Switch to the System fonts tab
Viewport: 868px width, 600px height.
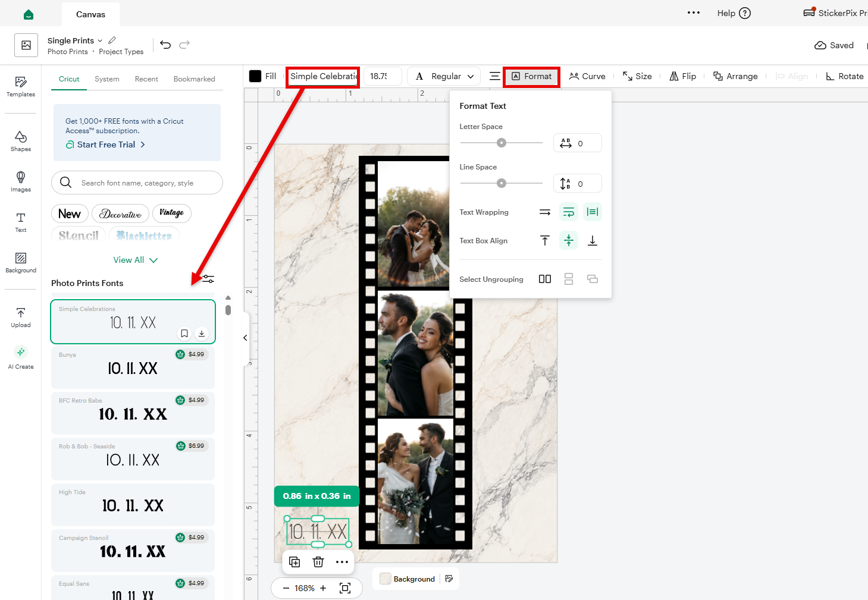pyautogui.click(x=107, y=79)
